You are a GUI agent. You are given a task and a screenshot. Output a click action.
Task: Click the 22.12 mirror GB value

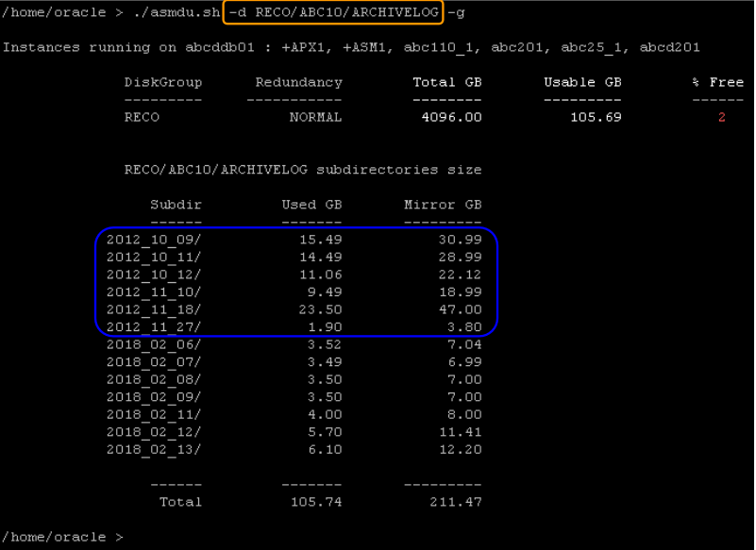(x=460, y=275)
